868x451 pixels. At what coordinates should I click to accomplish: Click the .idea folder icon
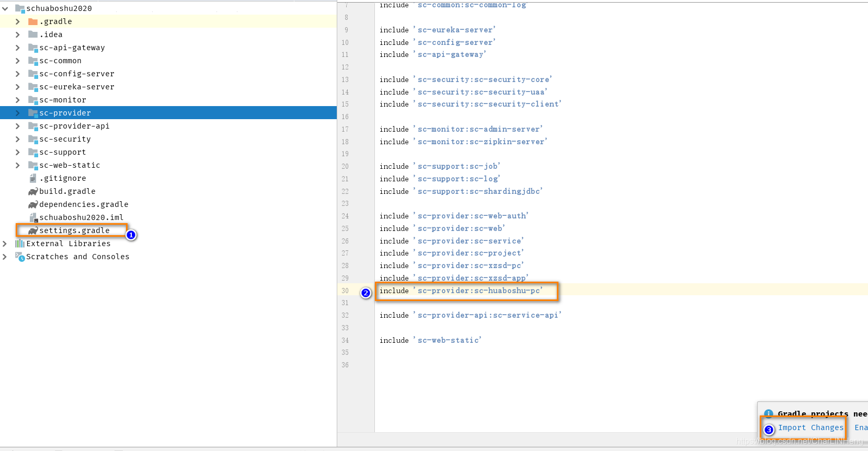(x=33, y=34)
